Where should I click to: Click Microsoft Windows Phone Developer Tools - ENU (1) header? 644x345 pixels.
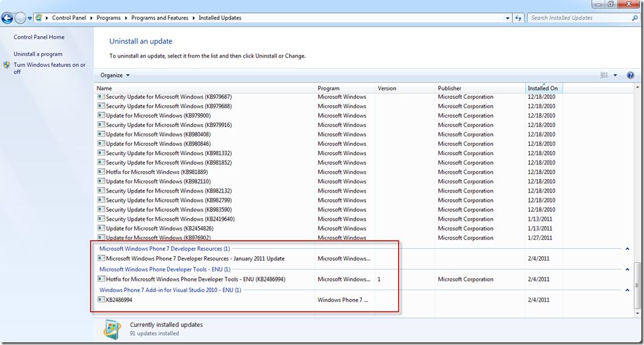tap(165, 269)
